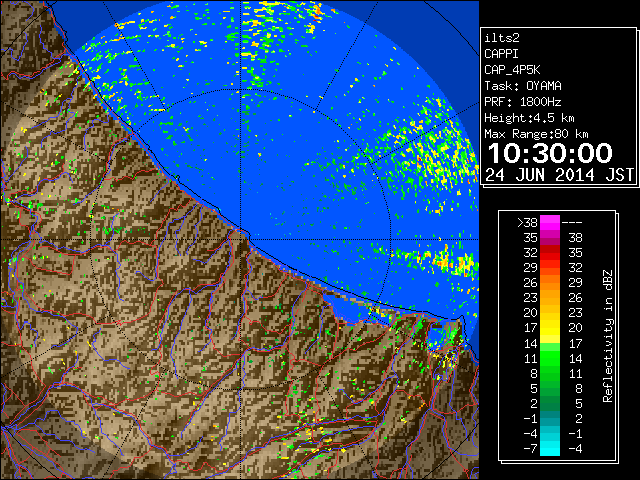Select the 'Task: OYAMA' line
This screenshot has width=640, height=480.
pos(523,86)
